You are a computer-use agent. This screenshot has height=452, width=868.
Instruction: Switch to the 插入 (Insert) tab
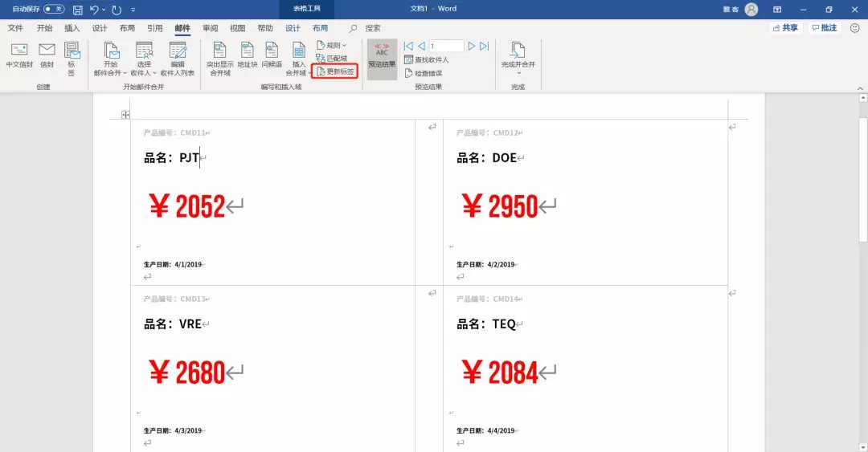(72, 28)
